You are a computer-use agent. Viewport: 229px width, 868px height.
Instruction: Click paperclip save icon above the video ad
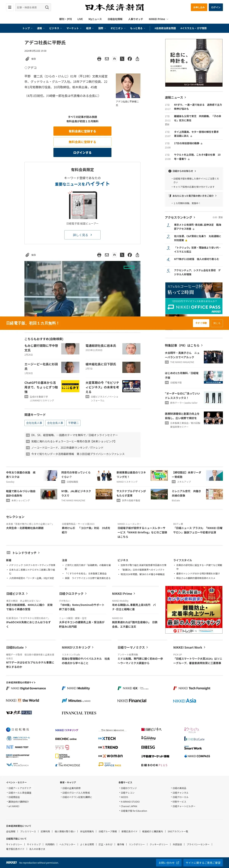[x=27, y=255]
